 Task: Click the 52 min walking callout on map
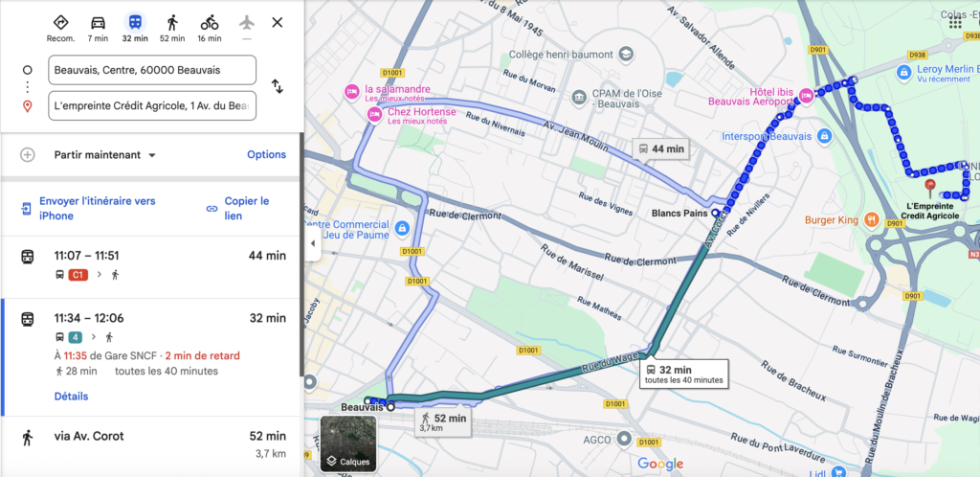(442, 422)
